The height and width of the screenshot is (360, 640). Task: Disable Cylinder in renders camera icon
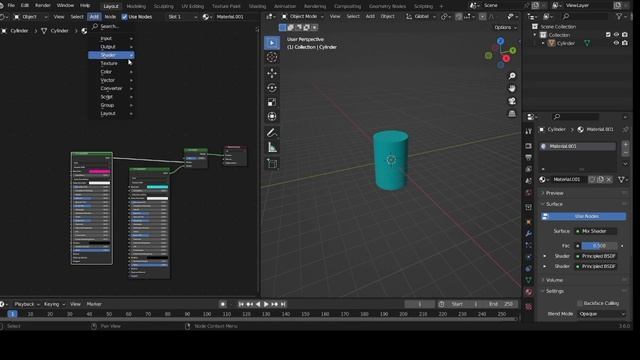(625, 43)
